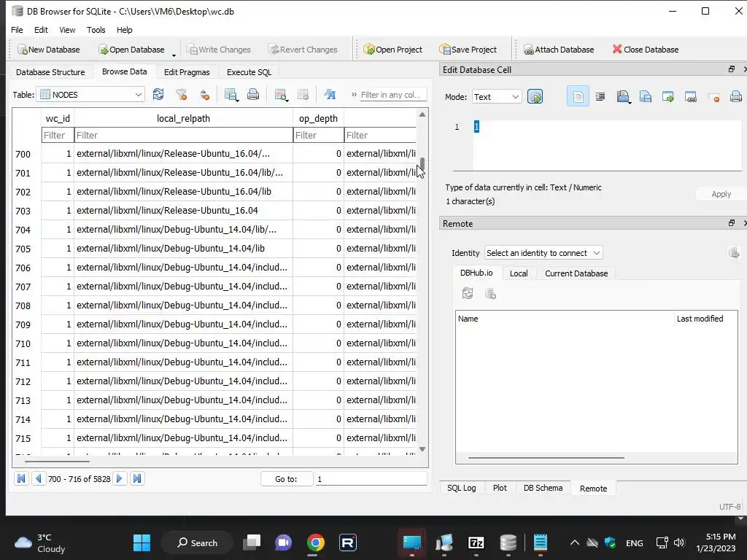This screenshot has height=560, width=747.
Task: Float the Remote panel with its undock icon
Action: click(731, 223)
